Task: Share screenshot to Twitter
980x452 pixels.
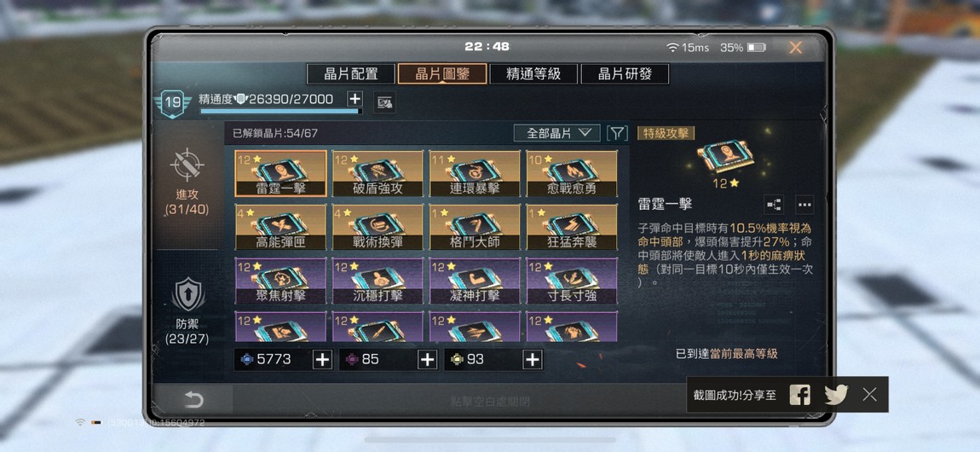Action: (836, 395)
